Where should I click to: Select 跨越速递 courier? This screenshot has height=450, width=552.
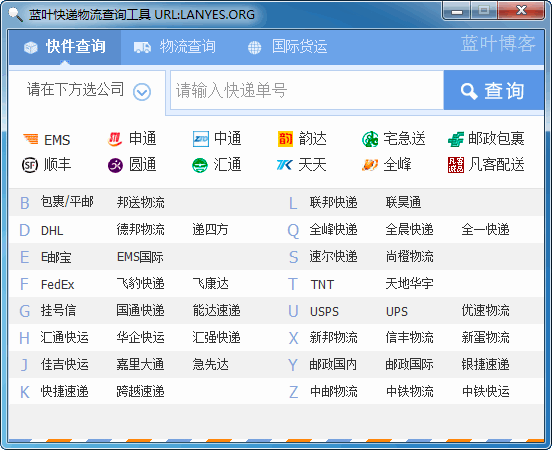[140, 392]
